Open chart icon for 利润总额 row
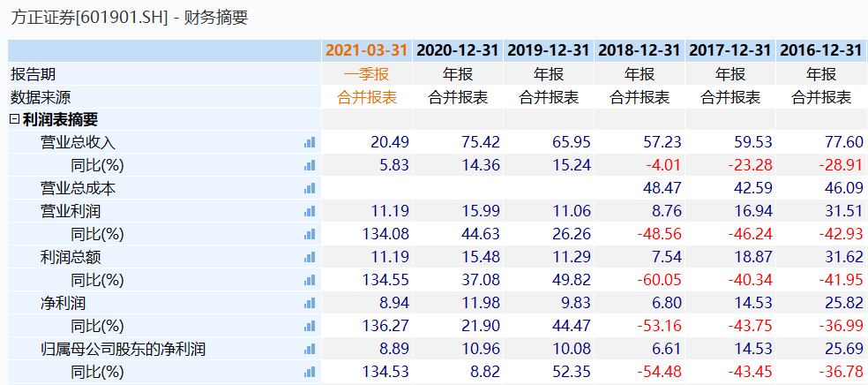 pos(310,257)
